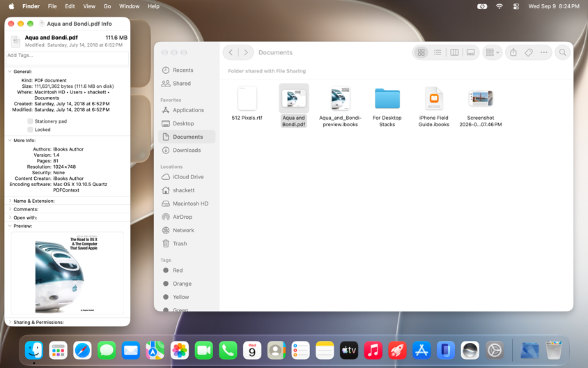Go back in Finder window
The width and height of the screenshot is (588, 368).
tap(231, 52)
